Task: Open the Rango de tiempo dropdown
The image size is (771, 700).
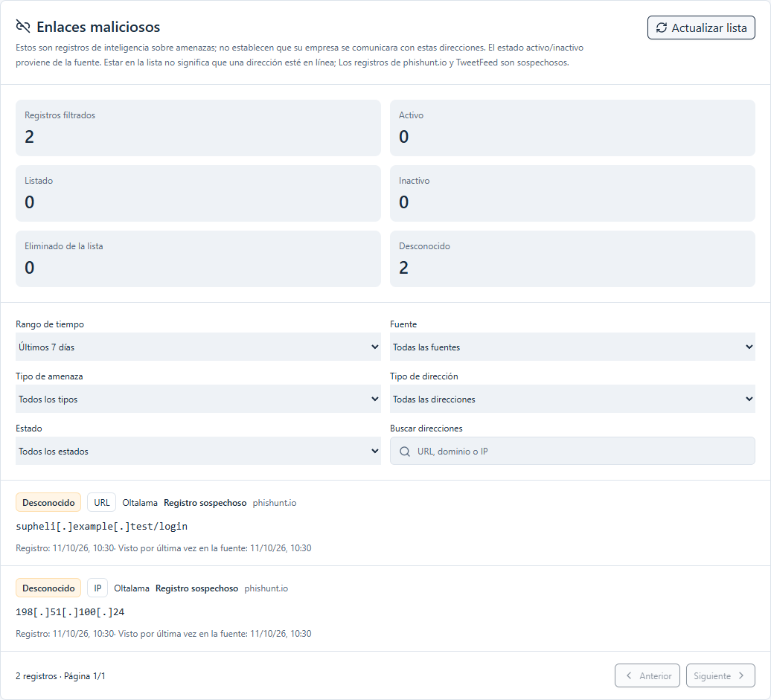Action: pyautogui.click(x=198, y=347)
